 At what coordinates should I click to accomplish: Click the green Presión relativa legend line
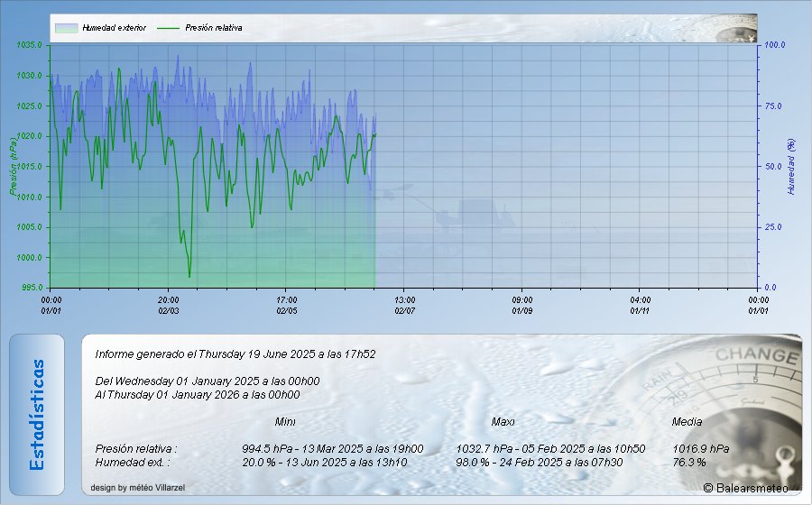pyautogui.click(x=168, y=28)
